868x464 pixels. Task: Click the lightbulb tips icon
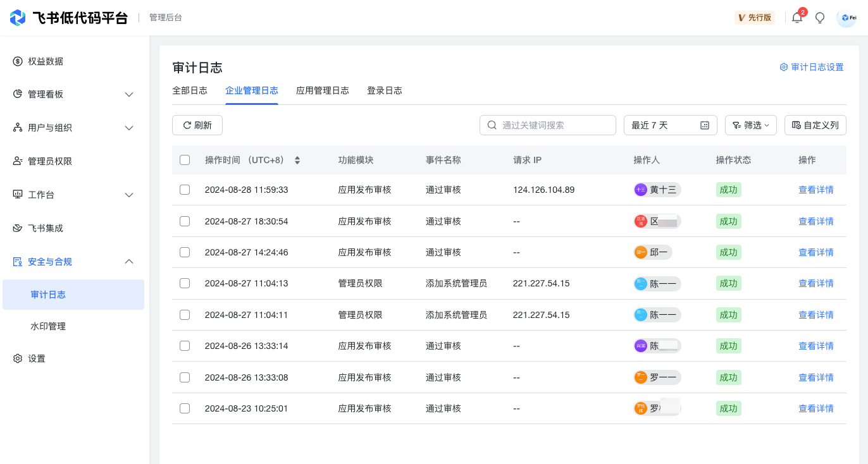coord(820,18)
